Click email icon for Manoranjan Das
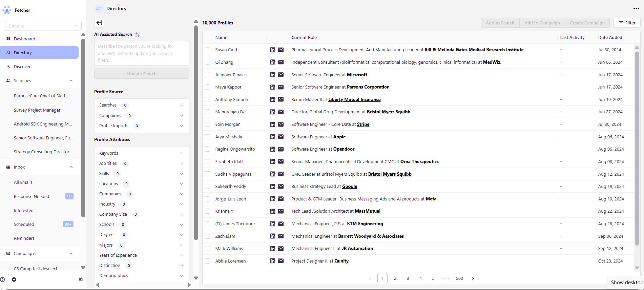Image resolution: width=644 pixels, height=290 pixels. point(281,112)
